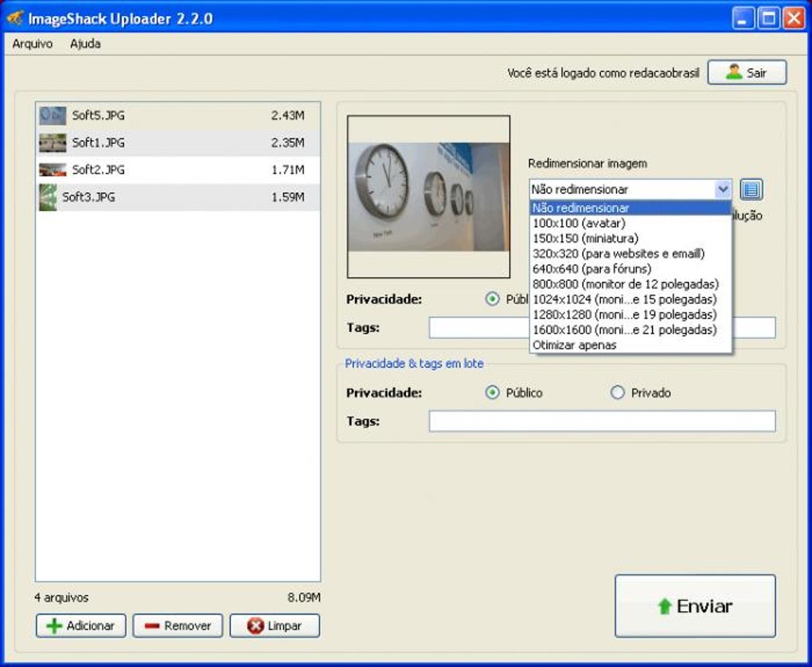Click 'Redimensionar imagem' label

tap(588, 164)
